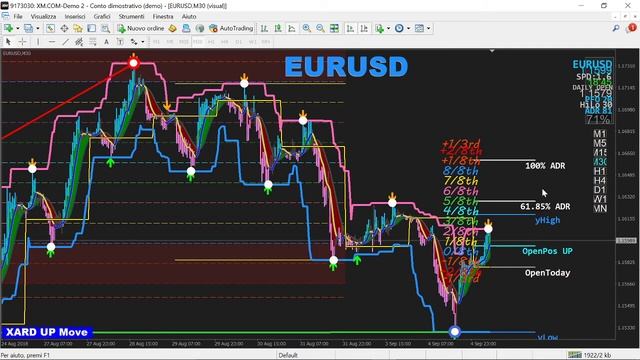Select the text label tool

click(x=120, y=42)
